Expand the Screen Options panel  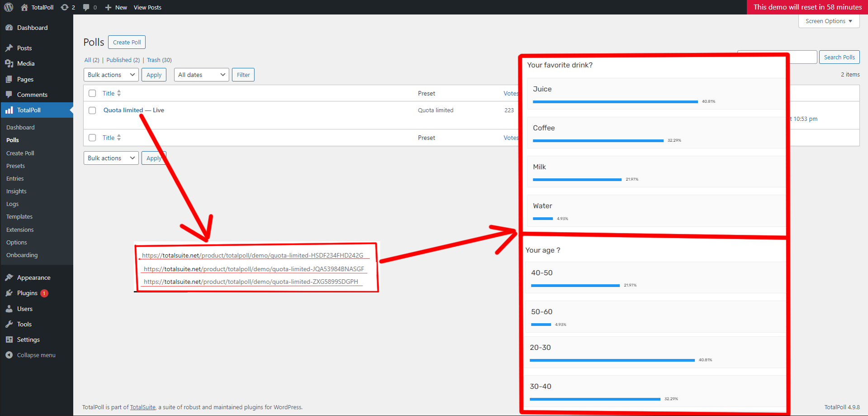[x=829, y=21]
